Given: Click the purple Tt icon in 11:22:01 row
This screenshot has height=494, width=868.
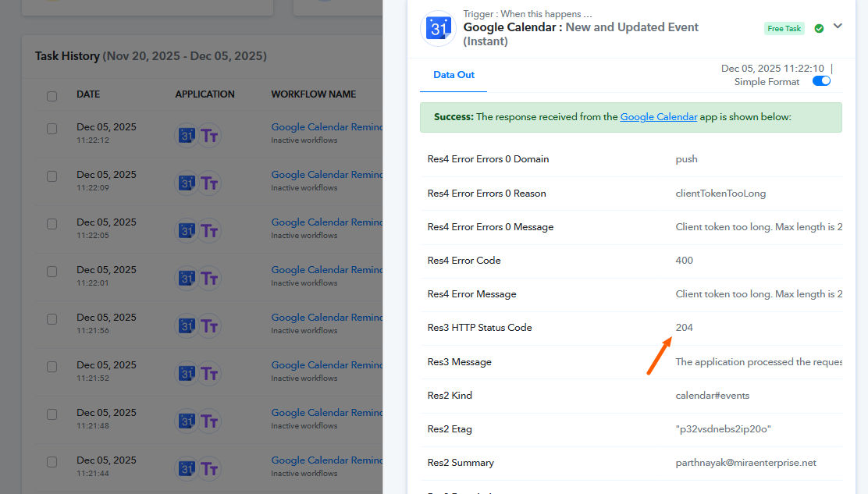Looking at the screenshot, I should click(208, 279).
